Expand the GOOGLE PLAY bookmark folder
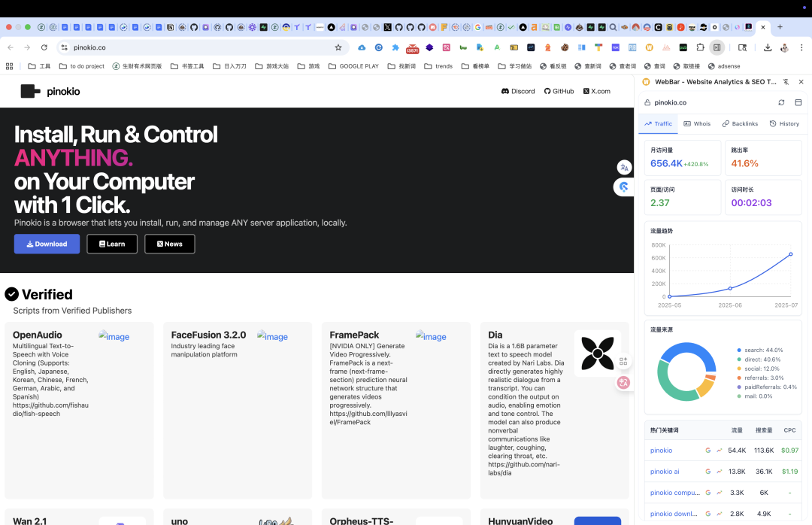 353,66
